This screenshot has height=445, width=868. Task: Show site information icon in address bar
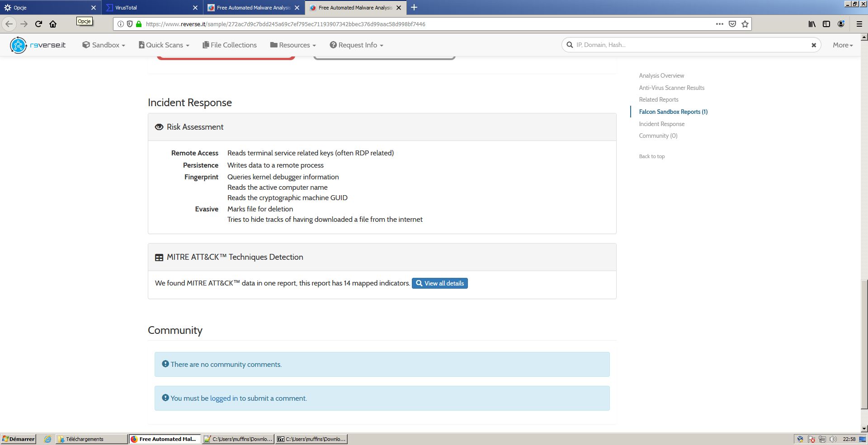click(x=121, y=24)
